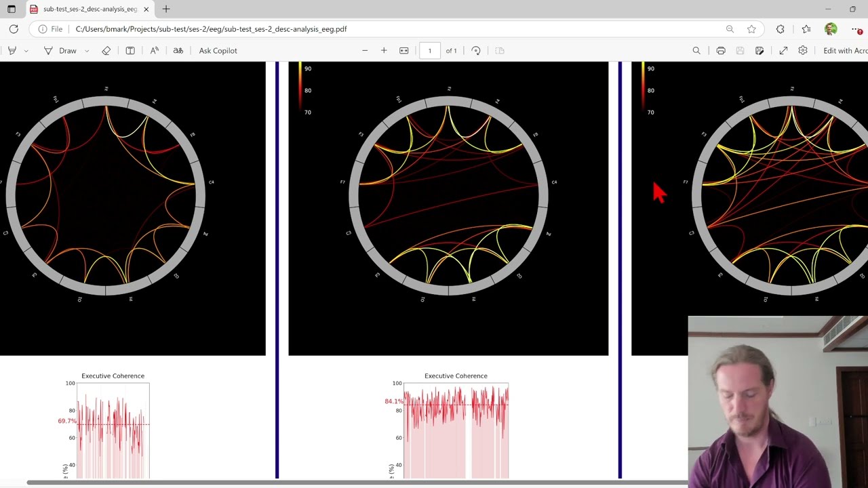Select the Highlight tool
The height and width of the screenshot is (488, 868).
click(x=12, y=51)
